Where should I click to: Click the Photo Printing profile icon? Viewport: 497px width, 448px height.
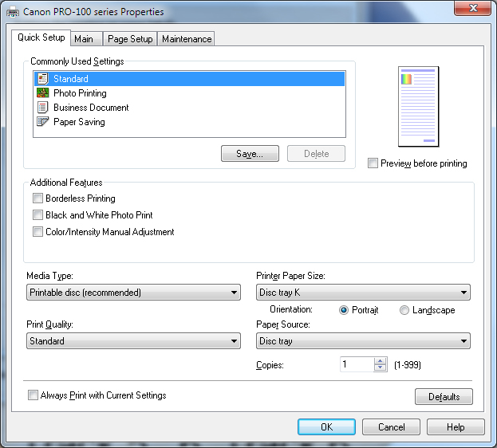click(x=42, y=93)
